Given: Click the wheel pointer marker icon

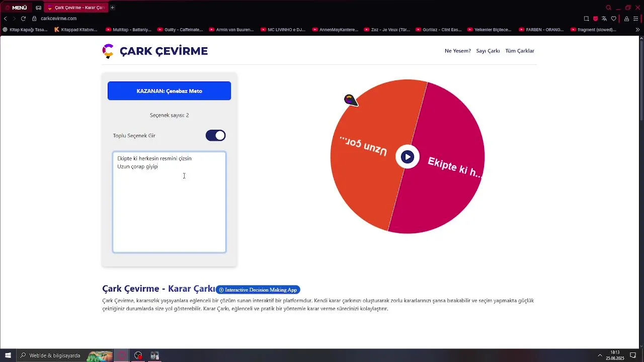Looking at the screenshot, I should (x=351, y=100).
